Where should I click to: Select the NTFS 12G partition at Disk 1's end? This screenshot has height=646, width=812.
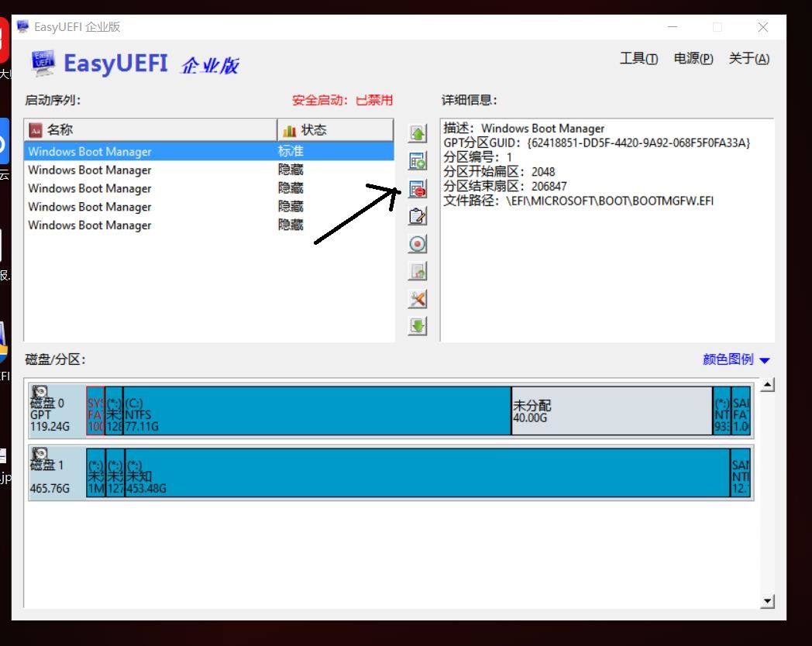click(741, 473)
